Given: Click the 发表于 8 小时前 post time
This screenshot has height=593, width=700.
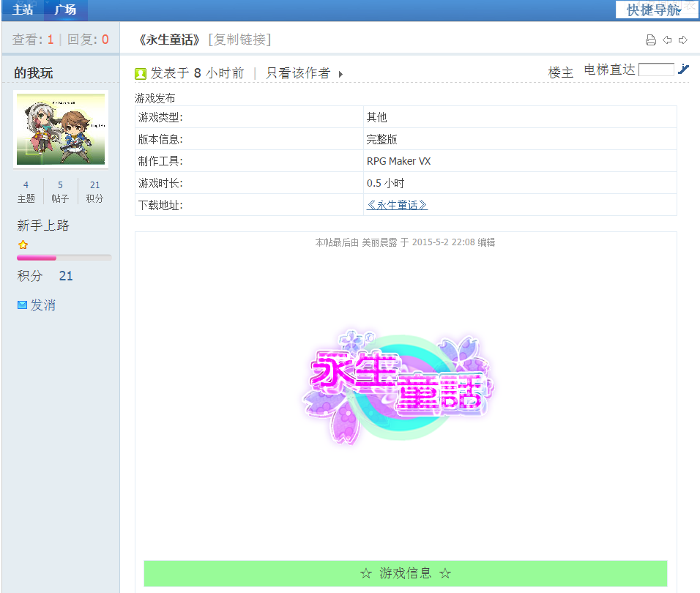Looking at the screenshot, I should point(197,73).
